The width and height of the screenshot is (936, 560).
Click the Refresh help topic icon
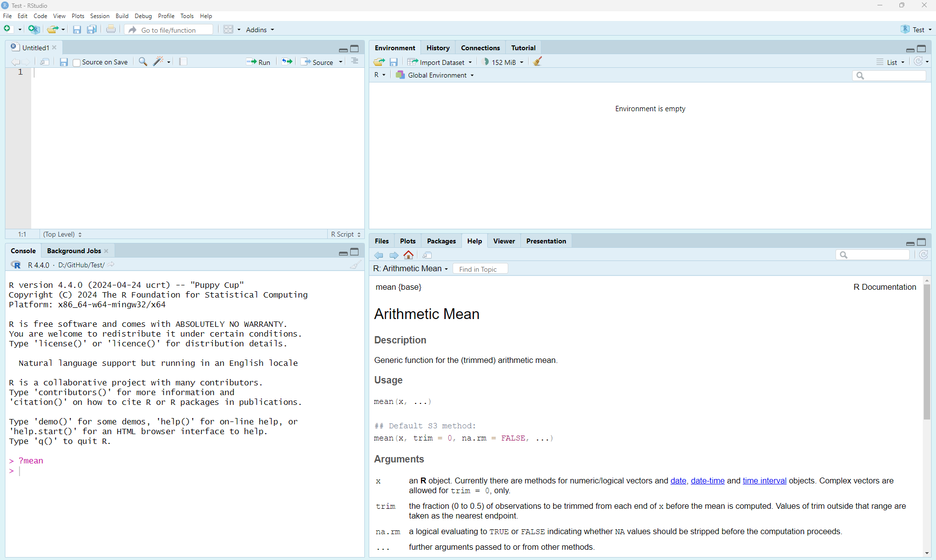click(924, 255)
